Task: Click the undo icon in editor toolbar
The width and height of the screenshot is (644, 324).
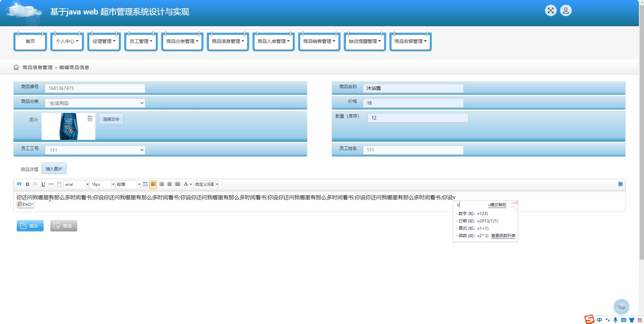Action: 19,184
